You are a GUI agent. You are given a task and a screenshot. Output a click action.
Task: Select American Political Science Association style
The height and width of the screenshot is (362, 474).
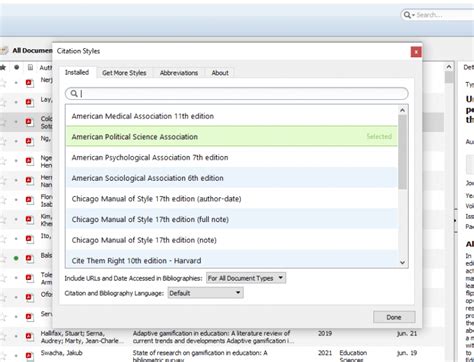(x=232, y=136)
